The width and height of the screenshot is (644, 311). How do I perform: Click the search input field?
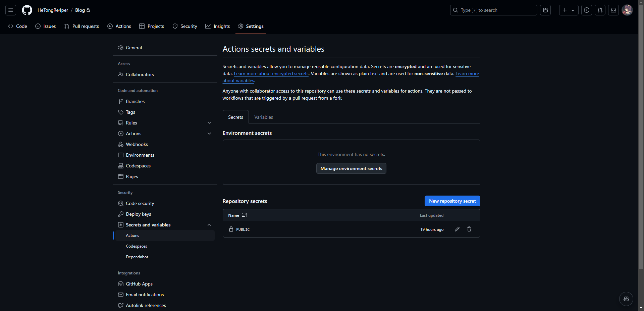[x=493, y=10]
